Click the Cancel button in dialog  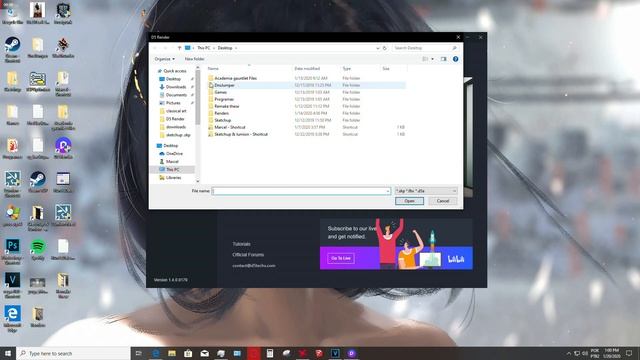(x=443, y=201)
